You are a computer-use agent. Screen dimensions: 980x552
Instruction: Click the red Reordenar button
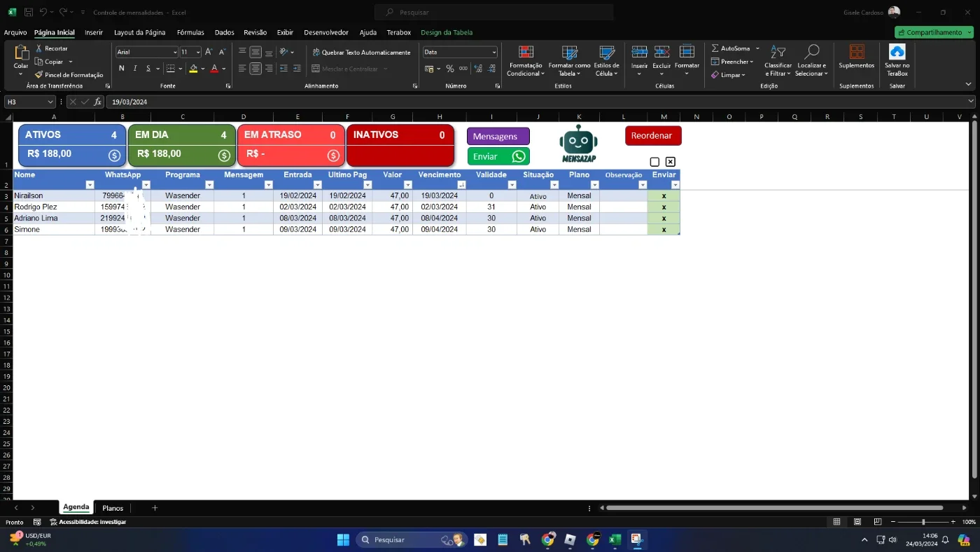(653, 136)
